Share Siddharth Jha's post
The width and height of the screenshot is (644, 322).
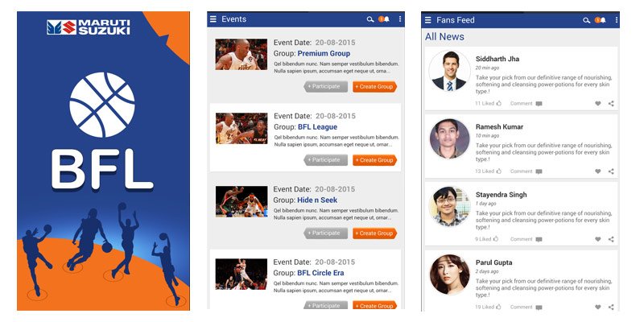point(611,104)
